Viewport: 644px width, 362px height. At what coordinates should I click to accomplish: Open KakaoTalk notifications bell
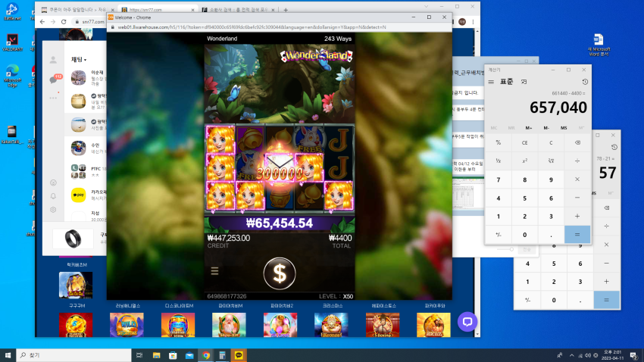click(53, 196)
